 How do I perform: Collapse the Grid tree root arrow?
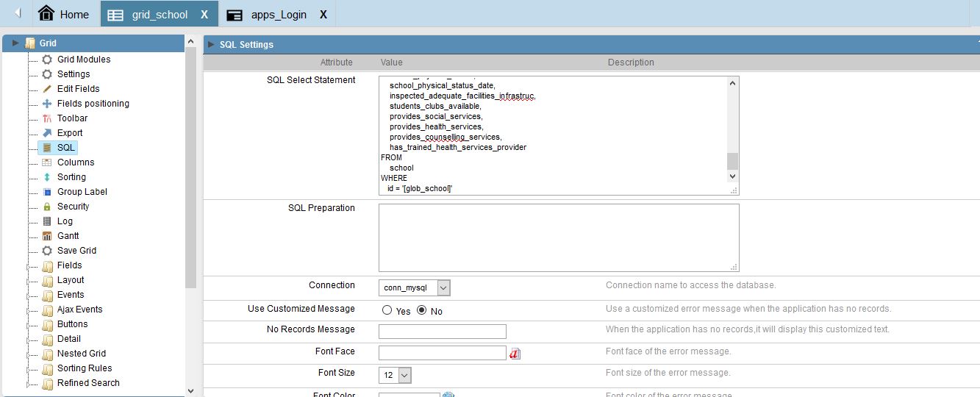click(15, 43)
